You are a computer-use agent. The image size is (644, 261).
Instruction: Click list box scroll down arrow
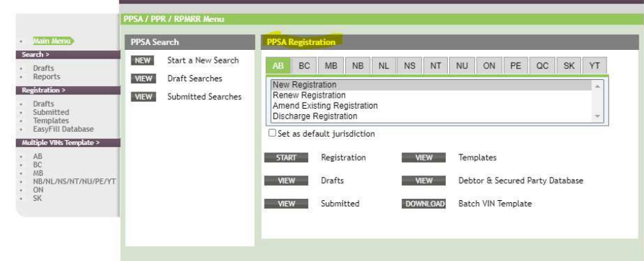coord(598,117)
